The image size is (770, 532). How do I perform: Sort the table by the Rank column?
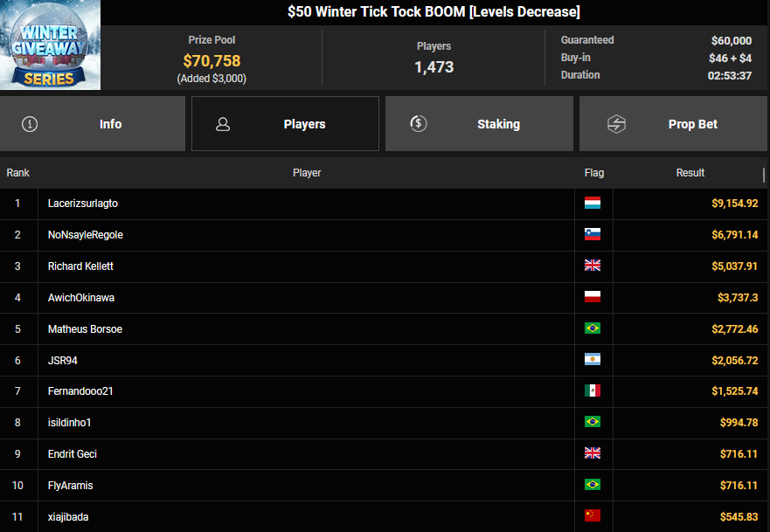pyautogui.click(x=18, y=173)
